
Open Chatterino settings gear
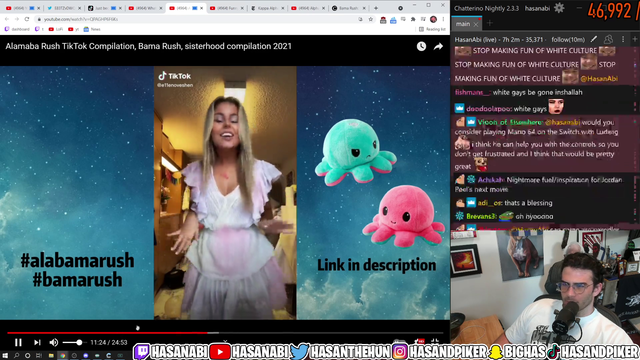point(559,8)
